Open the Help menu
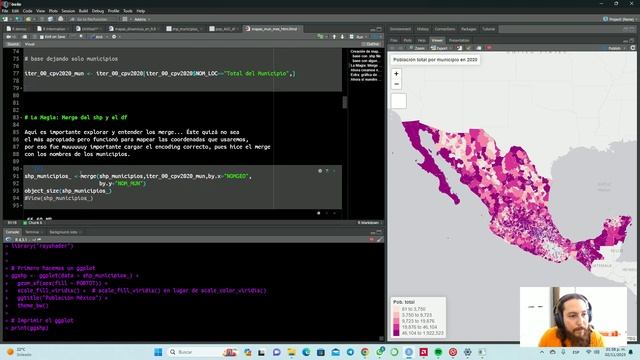 [x=141, y=11]
